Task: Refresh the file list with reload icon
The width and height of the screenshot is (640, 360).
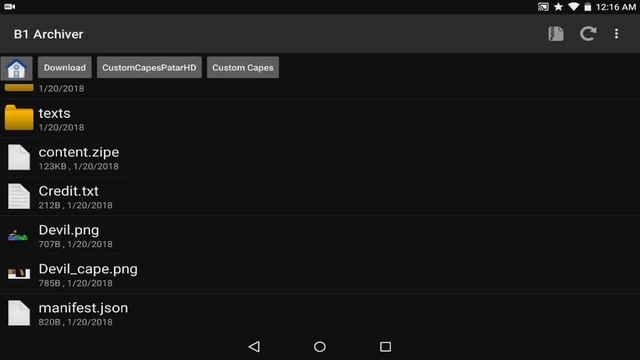Action: coord(588,34)
